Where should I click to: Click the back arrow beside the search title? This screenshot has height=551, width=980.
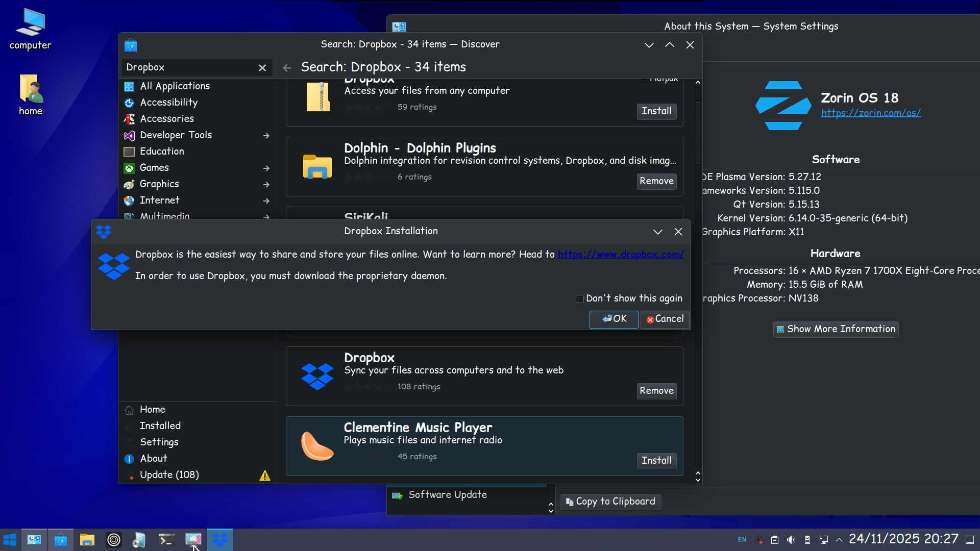287,67
